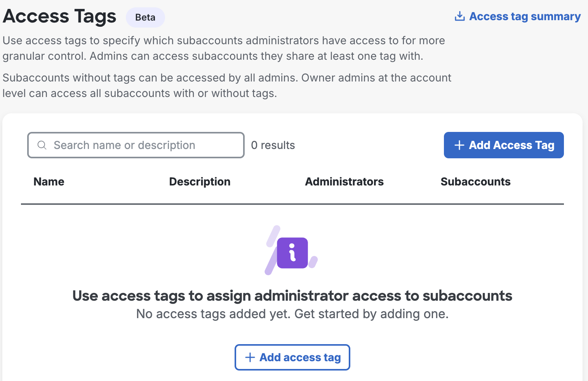Click the Administrators column header
Screen dimensions: 588x381
(x=344, y=181)
